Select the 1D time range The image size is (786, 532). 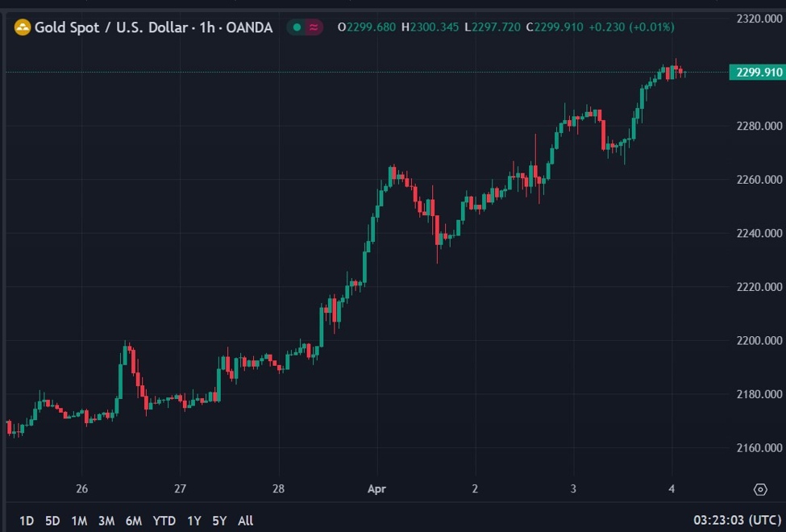27,521
